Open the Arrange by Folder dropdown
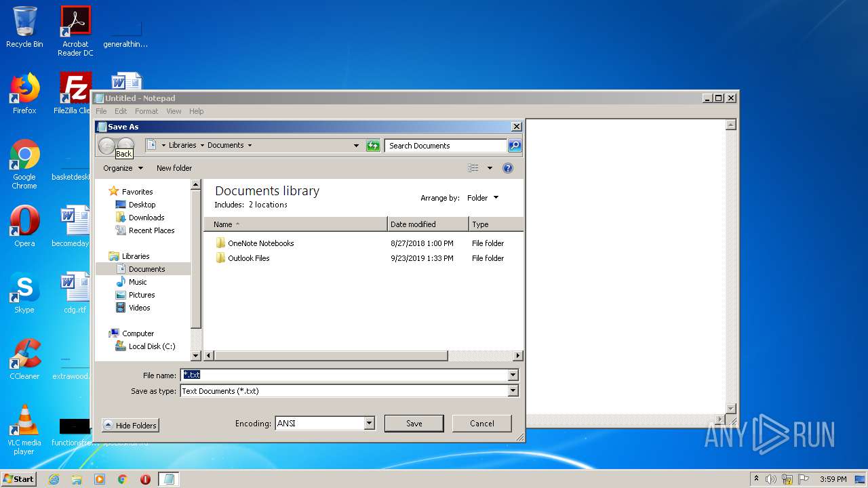This screenshot has width=868, height=488. [483, 198]
